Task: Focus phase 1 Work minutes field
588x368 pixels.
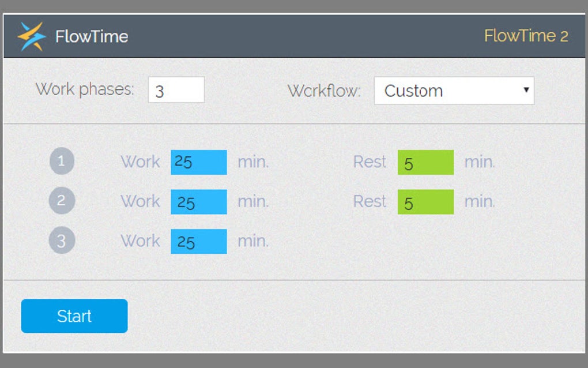Action: [199, 162]
